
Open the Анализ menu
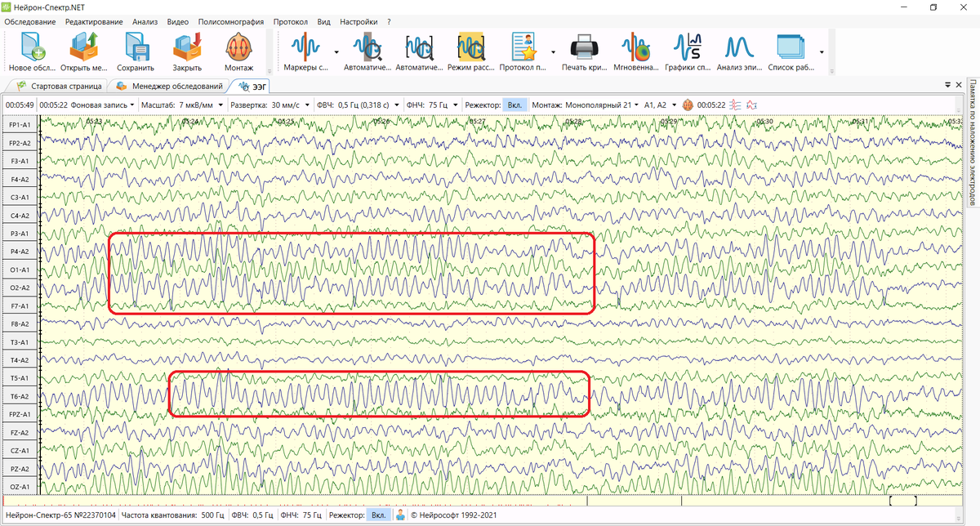pos(145,21)
